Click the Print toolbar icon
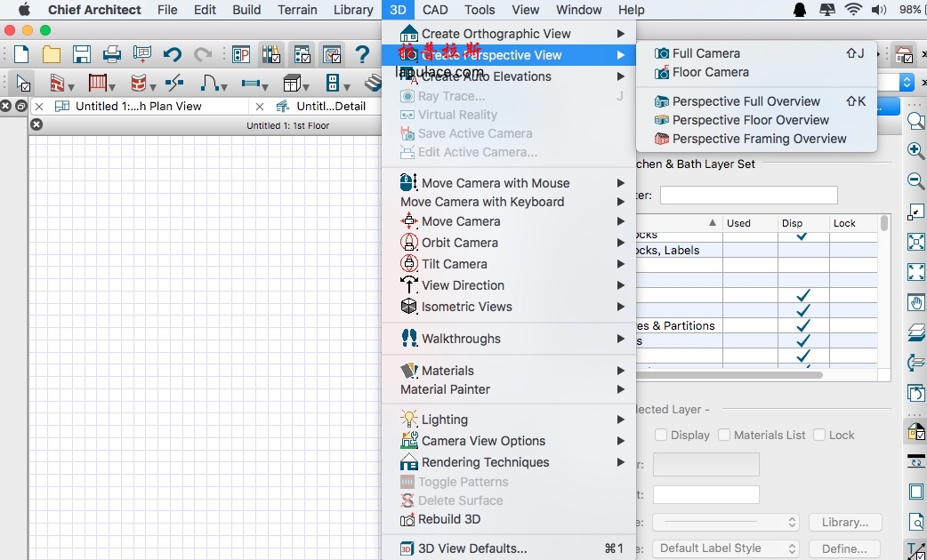 point(112,54)
